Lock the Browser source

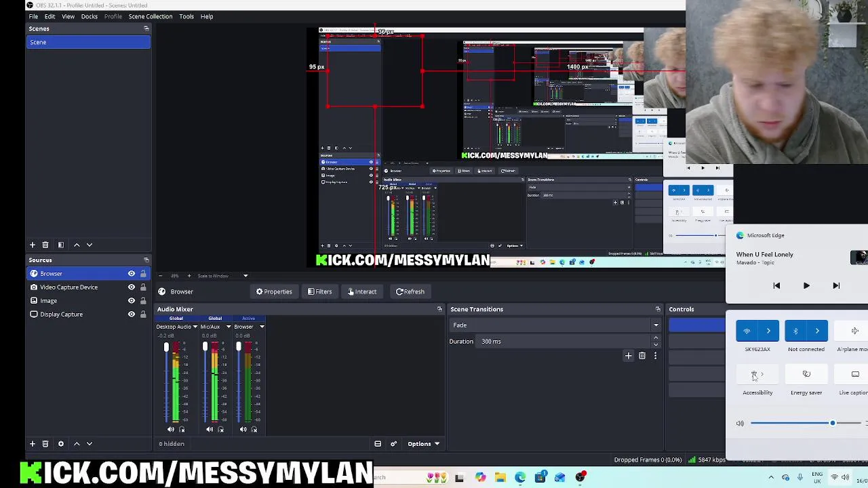point(143,273)
